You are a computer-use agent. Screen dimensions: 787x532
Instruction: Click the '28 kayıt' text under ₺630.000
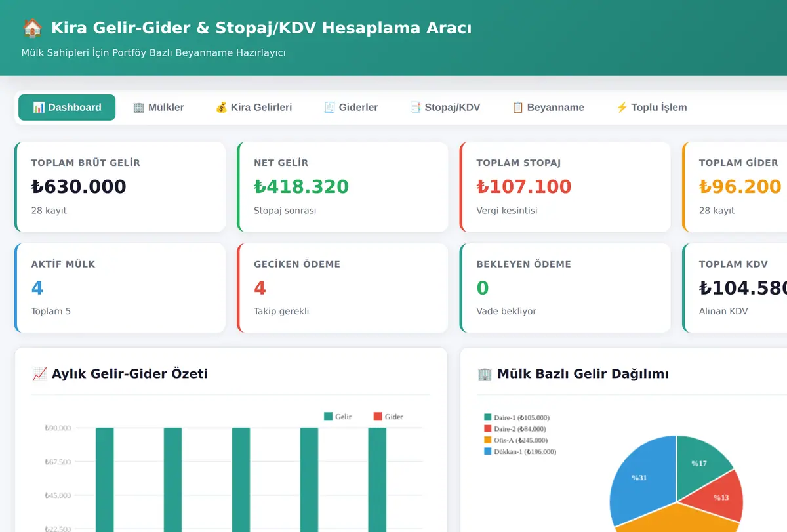(x=49, y=211)
